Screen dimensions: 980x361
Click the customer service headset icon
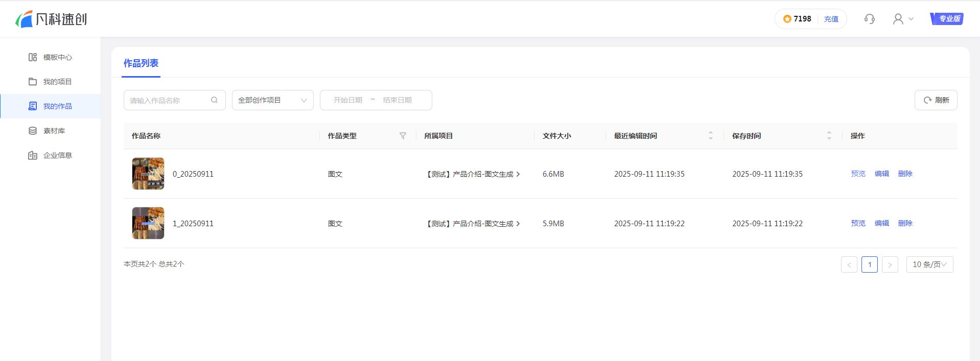coord(869,19)
